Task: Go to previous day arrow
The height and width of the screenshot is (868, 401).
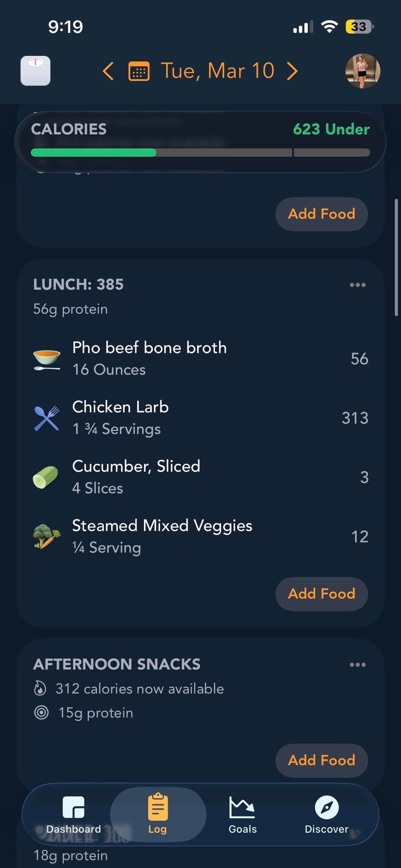Action: [x=108, y=71]
